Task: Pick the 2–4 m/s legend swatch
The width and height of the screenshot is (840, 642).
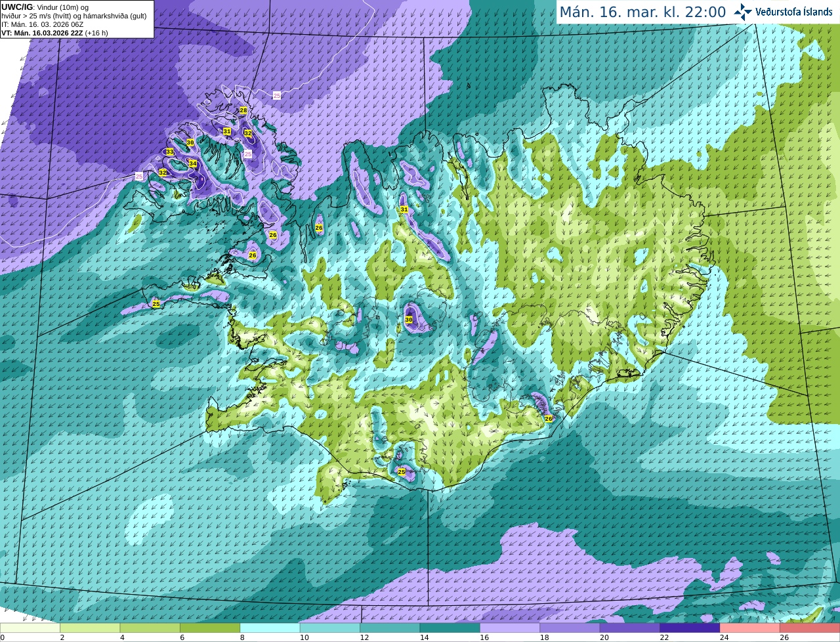Action: coord(90,628)
